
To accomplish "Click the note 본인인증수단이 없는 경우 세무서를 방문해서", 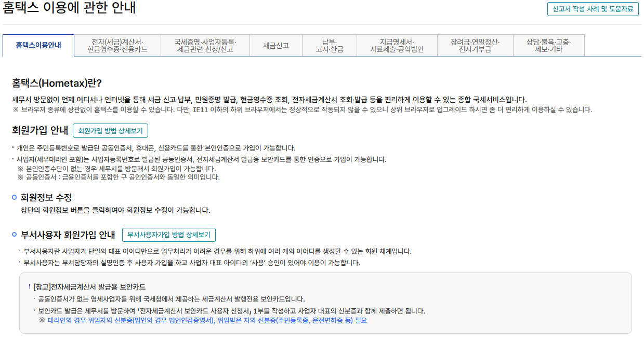I will (x=116, y=169).
